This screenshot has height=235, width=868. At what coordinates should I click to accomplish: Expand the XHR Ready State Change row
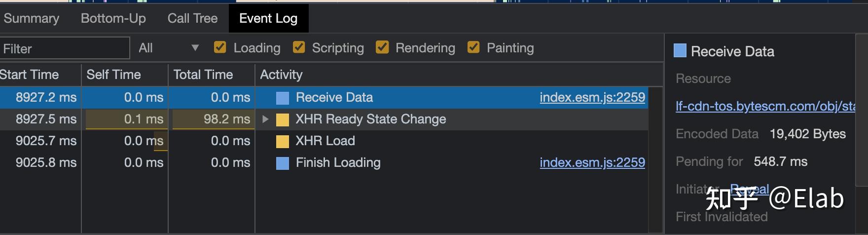(265, 119)
